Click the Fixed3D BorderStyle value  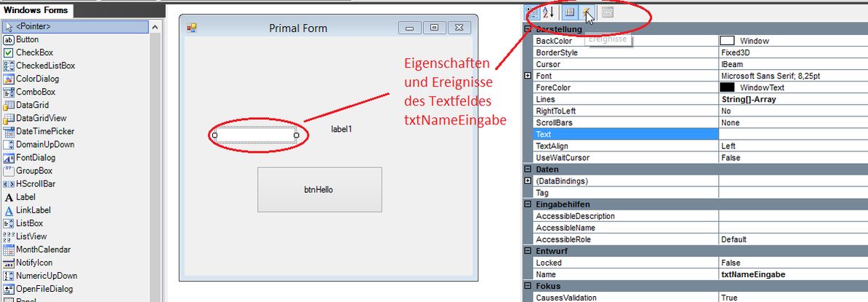[x=734, y=52]
